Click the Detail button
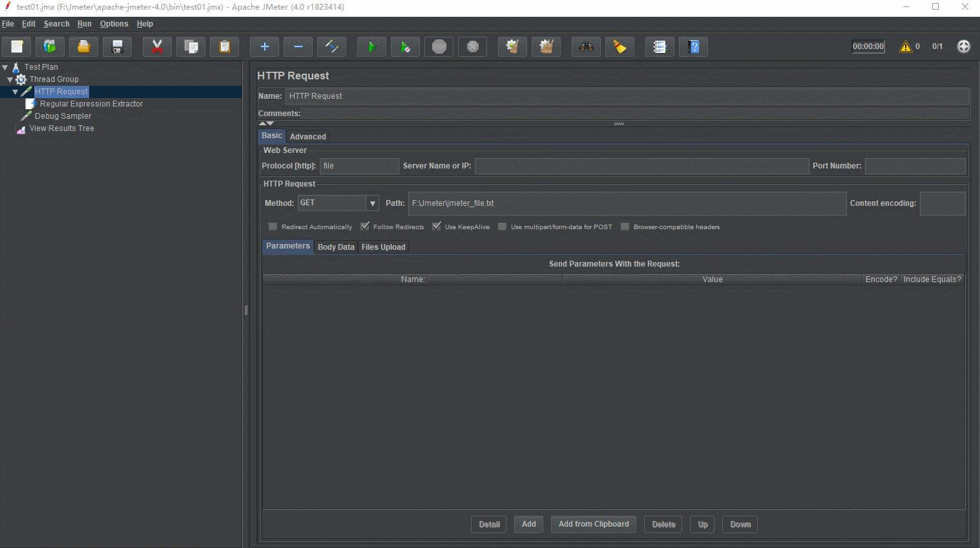Viewport: 980px width, 548px height. (489, 524)
